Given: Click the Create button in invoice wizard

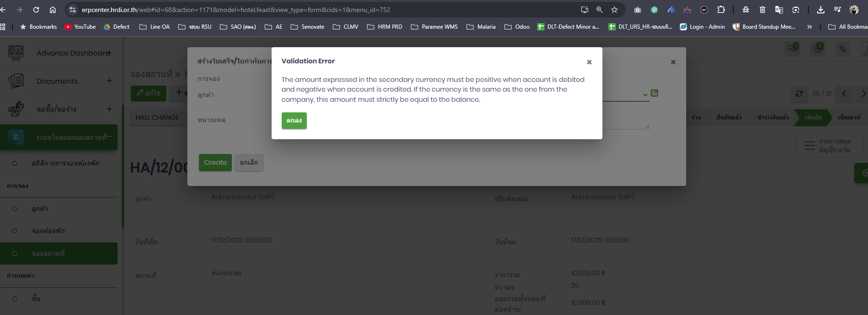Looking at the screenshot, I should (215, 162).
